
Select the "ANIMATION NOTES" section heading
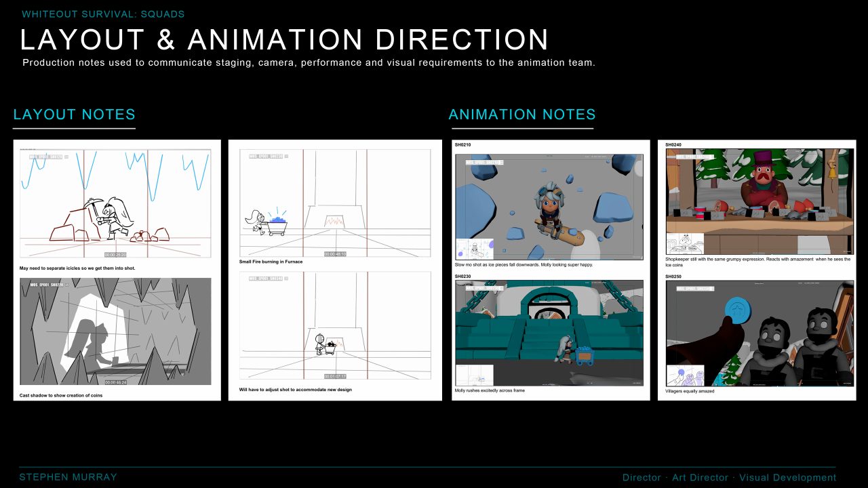522,115
